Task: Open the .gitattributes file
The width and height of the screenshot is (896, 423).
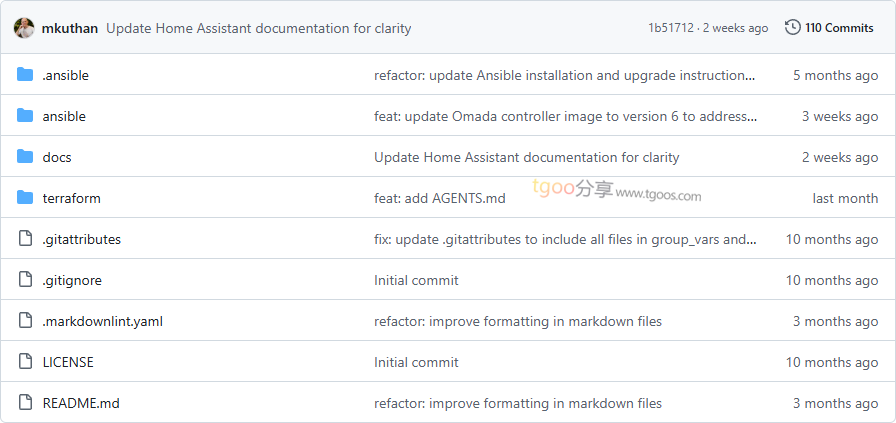Action: (81, 239)
